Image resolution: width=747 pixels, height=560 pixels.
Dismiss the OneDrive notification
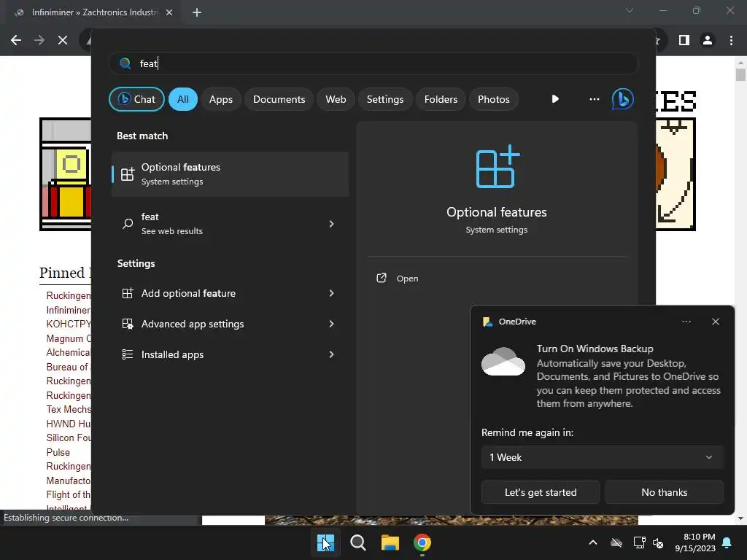coord(716,322)
